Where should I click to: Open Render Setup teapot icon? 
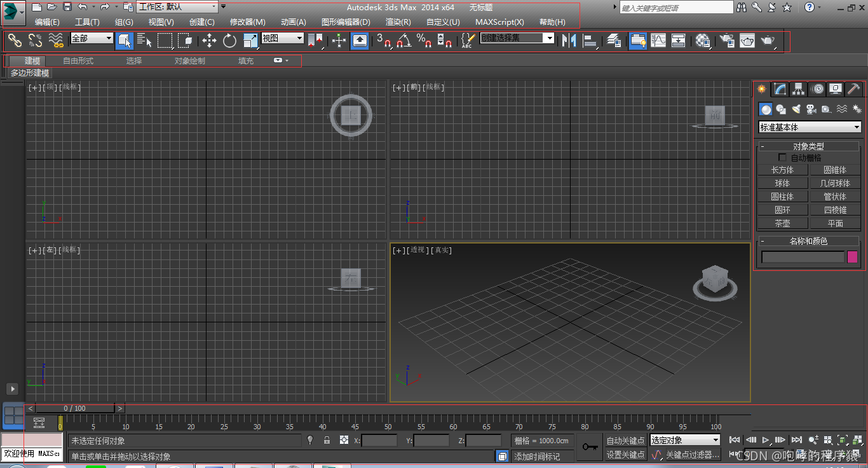pos(726,41)
